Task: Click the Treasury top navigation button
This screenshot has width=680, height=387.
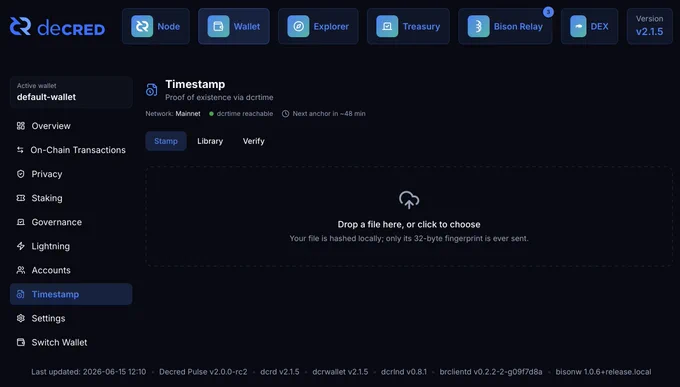Action: [x=409, y=26]
